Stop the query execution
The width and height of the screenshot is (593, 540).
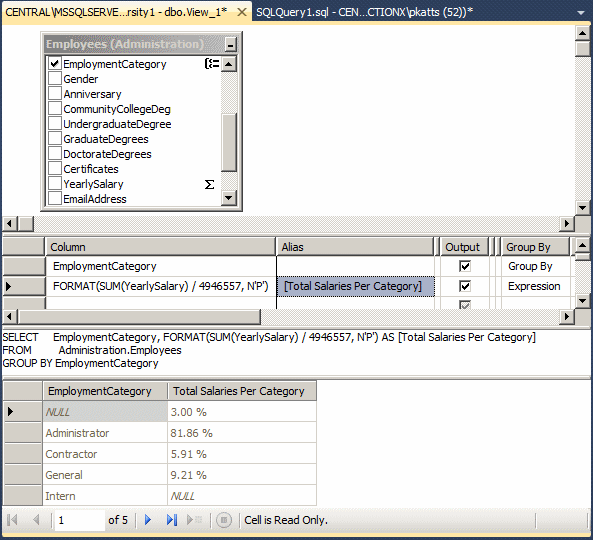224,520
